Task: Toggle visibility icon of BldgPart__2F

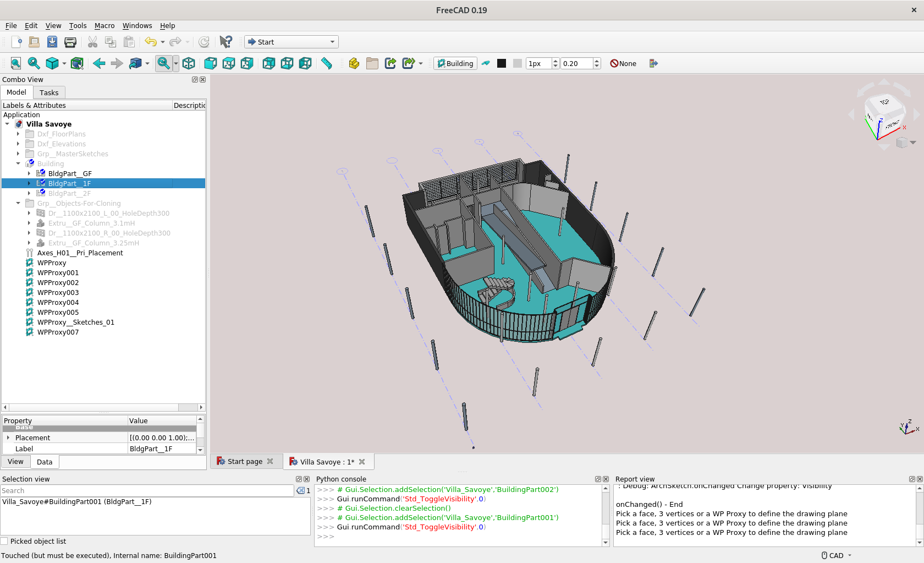Action: pyautogui.click(x=41, y=193)
